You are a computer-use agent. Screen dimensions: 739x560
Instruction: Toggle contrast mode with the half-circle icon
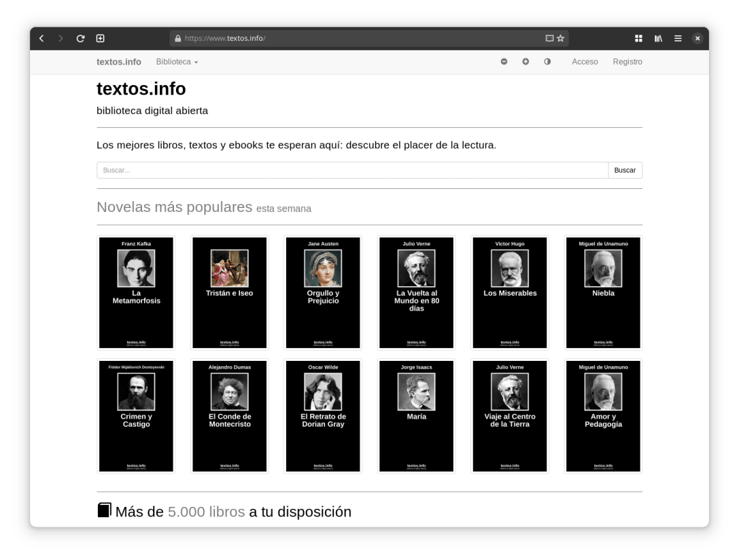(547, 62)
